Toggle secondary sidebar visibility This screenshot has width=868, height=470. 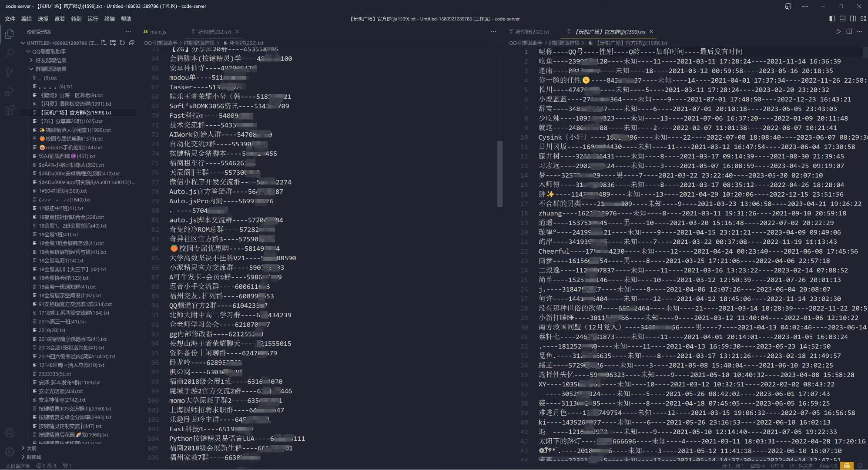tap(853, 19)
